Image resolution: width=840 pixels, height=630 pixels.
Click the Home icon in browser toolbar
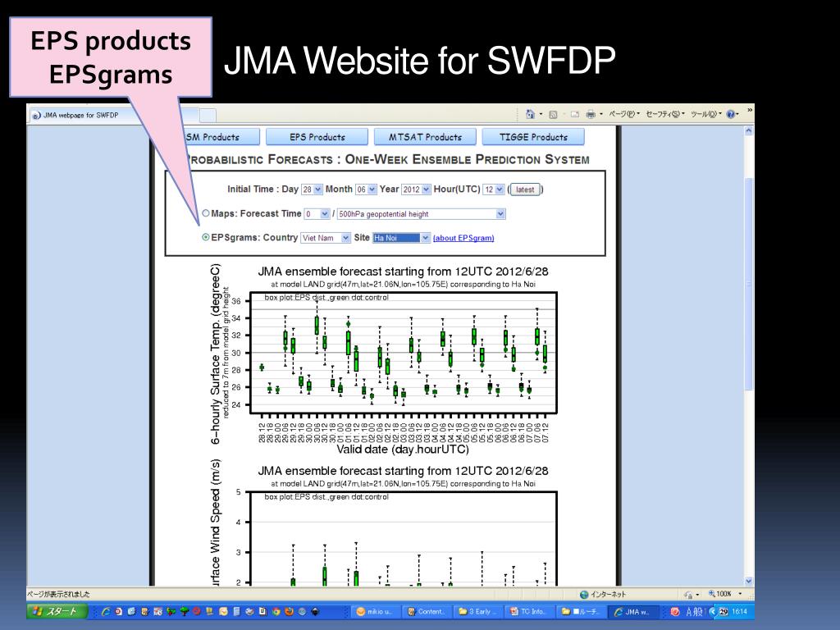click(530, 114)
